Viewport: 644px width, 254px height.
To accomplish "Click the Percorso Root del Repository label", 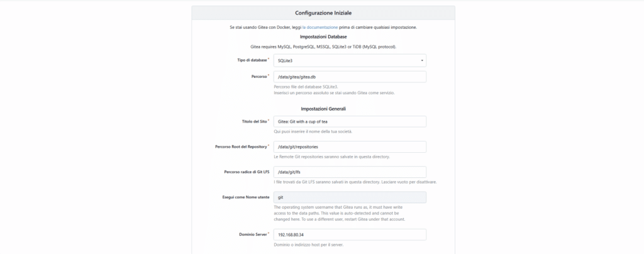I will pyautogui.click(x=241, y=146).
